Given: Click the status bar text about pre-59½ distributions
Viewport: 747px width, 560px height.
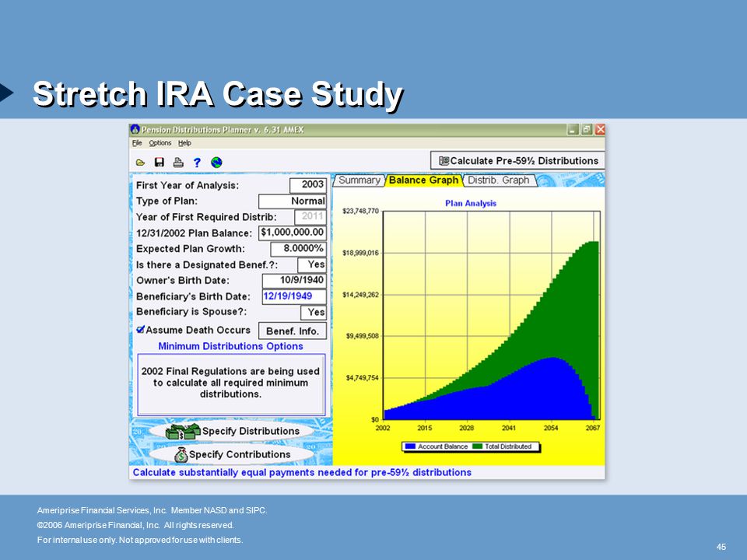Looking at the screenshot, I should point(302,472).
